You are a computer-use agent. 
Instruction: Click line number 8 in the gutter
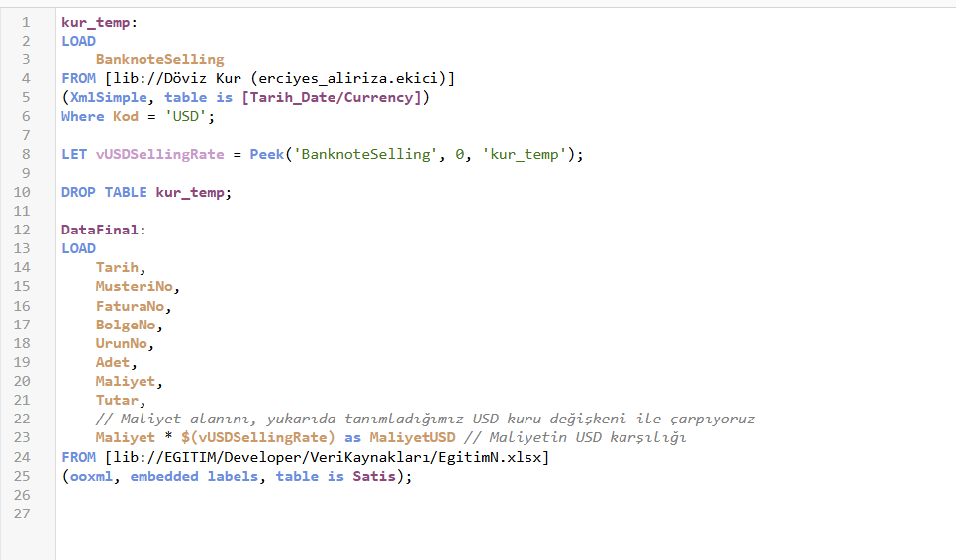[24, 154]
